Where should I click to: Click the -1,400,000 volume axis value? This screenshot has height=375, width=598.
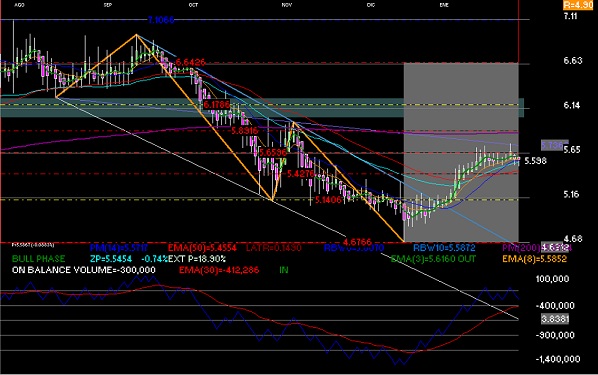(558, 359)
